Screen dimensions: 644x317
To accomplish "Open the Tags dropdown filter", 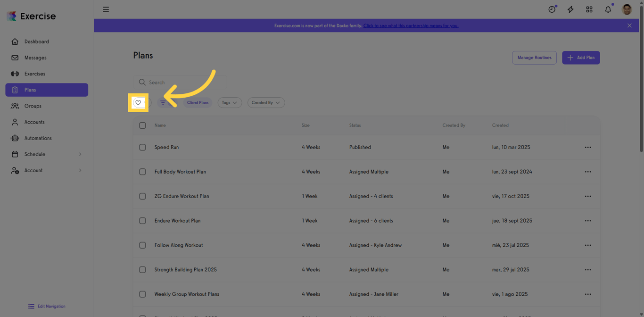I will [x=230, y=103].
